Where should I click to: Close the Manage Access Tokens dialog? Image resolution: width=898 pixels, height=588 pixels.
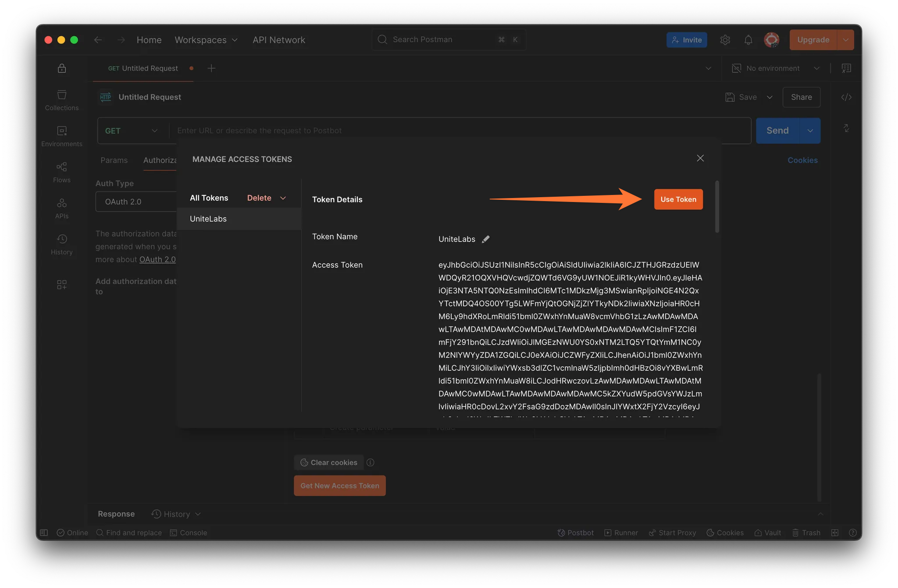point(700,158)
